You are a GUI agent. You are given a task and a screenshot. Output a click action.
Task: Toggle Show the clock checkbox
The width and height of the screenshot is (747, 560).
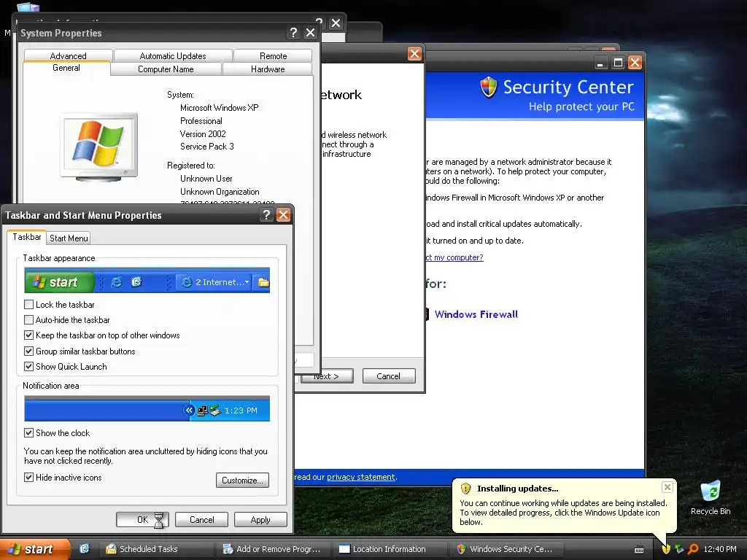point(28,433)
